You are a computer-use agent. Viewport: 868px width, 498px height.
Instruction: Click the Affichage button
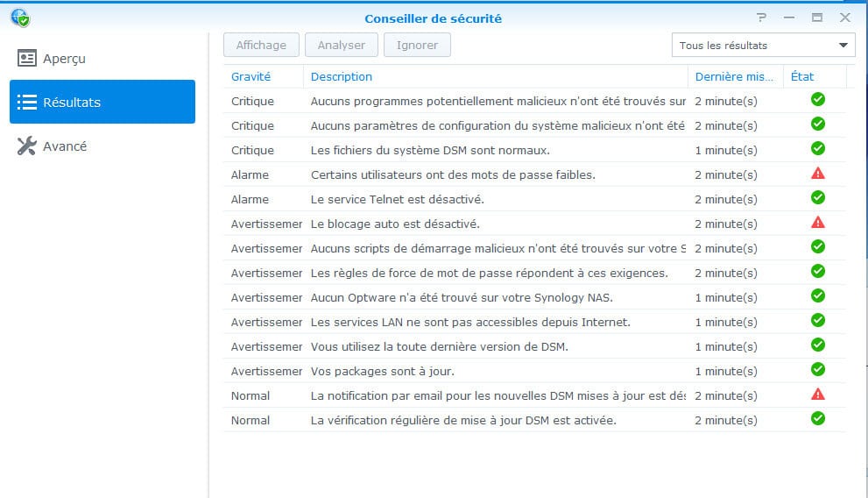pos(261,45)
